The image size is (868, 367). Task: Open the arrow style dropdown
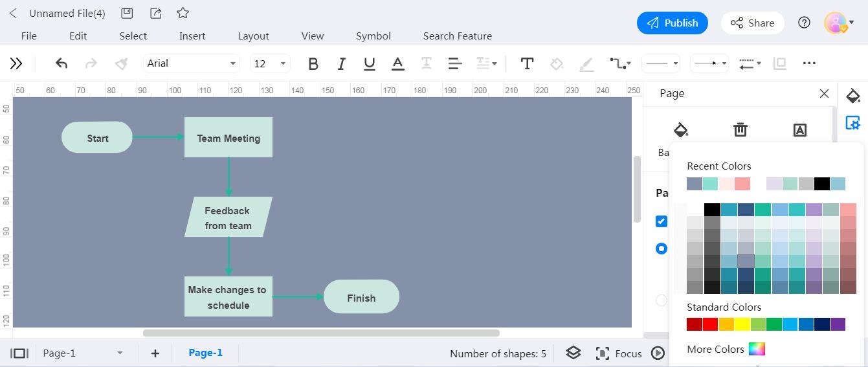[x=709, y=63]
